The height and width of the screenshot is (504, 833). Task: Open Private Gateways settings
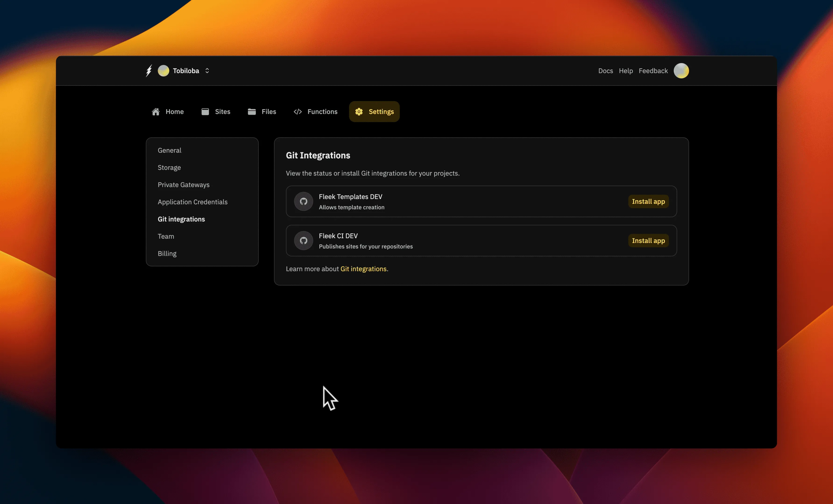184,185
